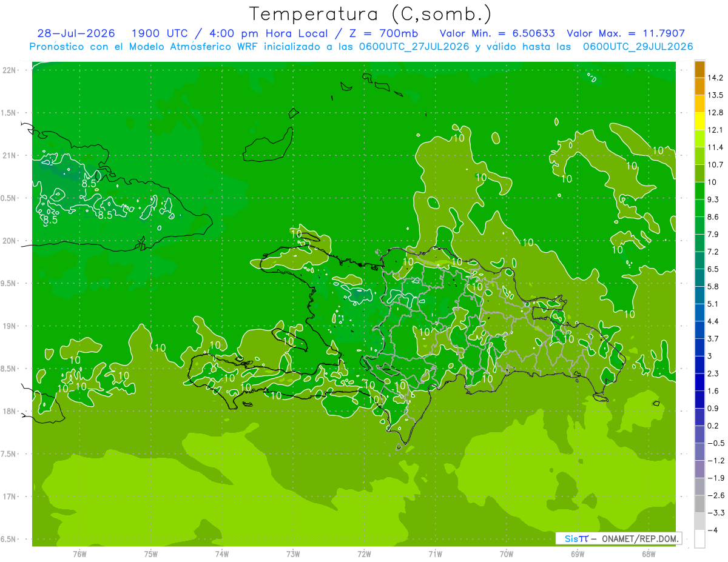The width and height of the screenshot is (728, 562).
Task: Click the 21N latitude axis label
Action: point(9,156)
